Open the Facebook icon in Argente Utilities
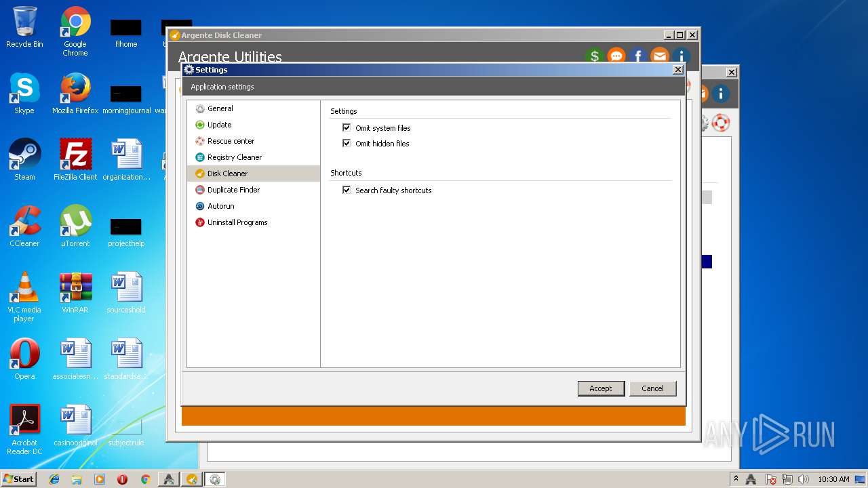The height and width of the screenshot is (488, 868). point(638,56)
